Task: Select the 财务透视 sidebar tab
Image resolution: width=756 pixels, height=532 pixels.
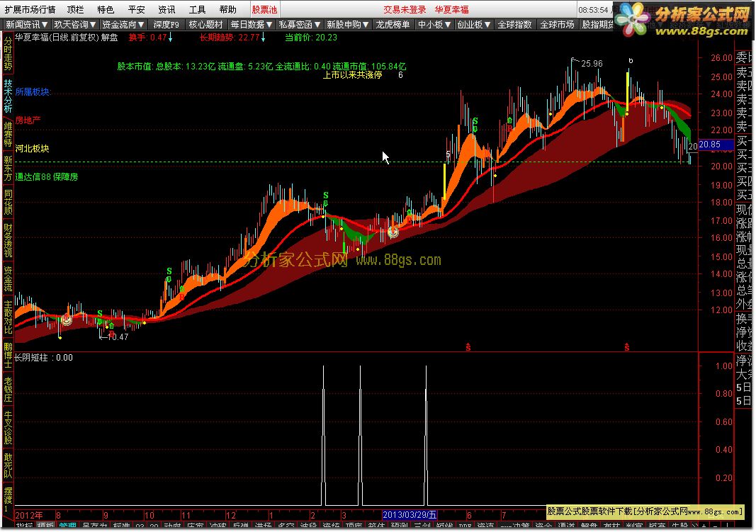Action: tap(8, 240)
